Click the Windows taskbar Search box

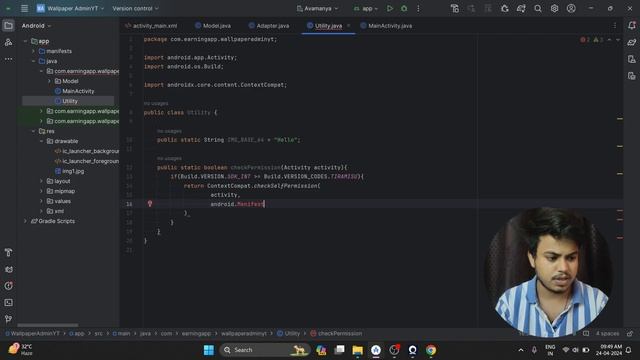pos(264,350)
